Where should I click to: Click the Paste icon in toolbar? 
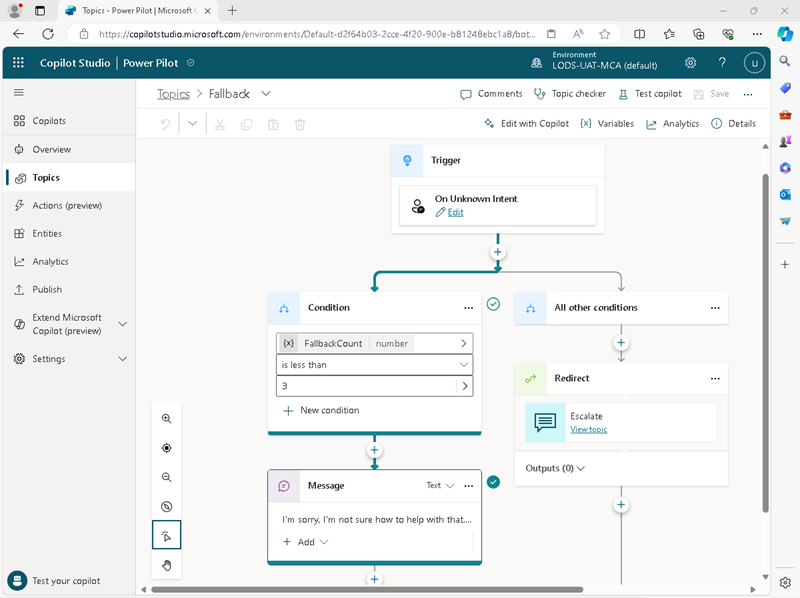(273, 124)
